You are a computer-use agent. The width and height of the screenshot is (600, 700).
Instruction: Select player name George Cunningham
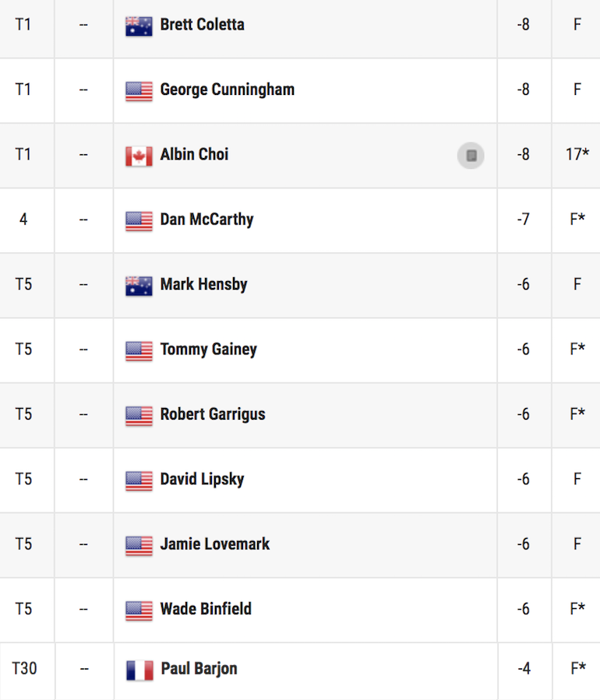[x=228, y=90]
